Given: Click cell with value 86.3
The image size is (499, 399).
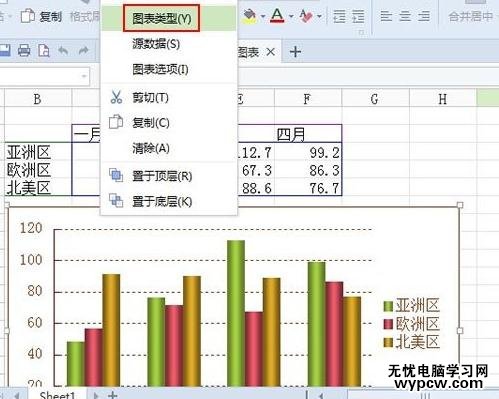Looking at the screenshot, I should tap(307, 170).
